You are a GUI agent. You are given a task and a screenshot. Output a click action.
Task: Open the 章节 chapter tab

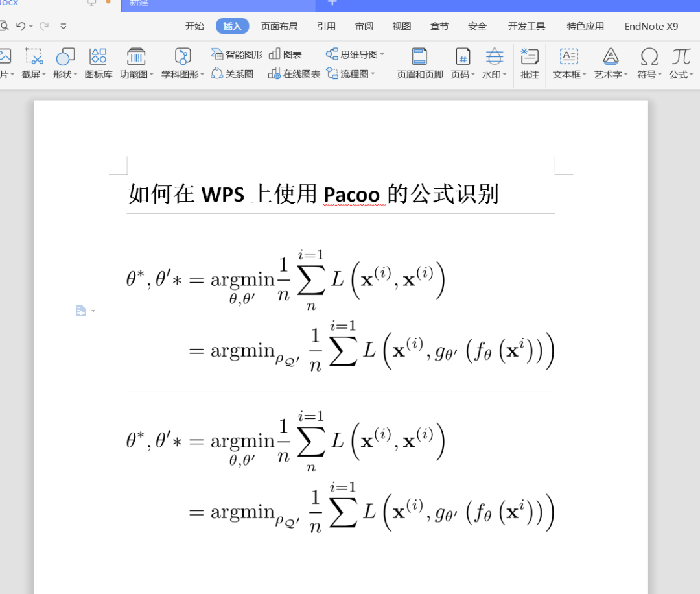tap(439, 27)
